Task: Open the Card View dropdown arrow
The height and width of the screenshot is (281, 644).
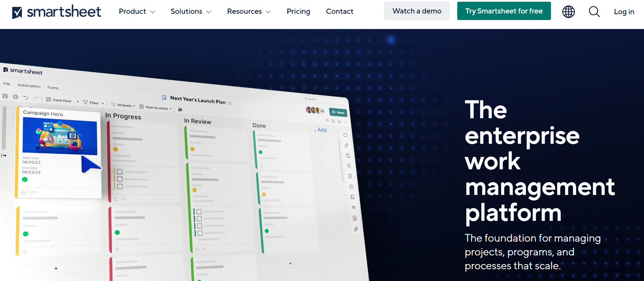Action: tap(77, 102)
